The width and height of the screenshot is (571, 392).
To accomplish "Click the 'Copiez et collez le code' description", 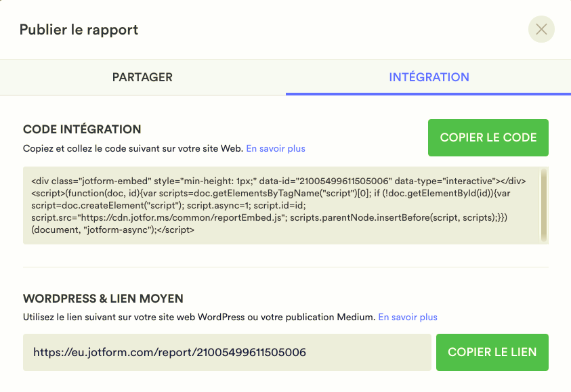I will pyautogui.click(x=133, y=148).
